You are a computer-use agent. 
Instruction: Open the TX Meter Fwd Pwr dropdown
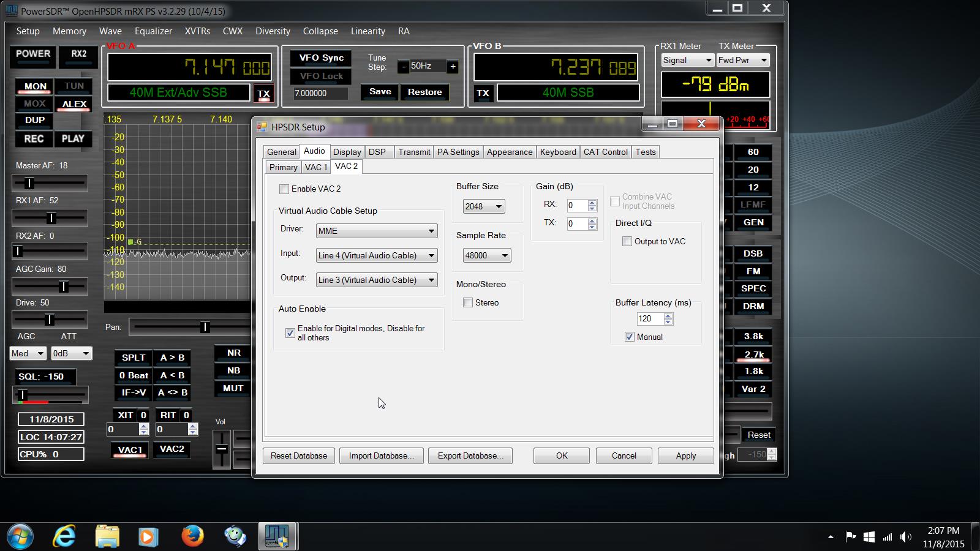point(743,60)
